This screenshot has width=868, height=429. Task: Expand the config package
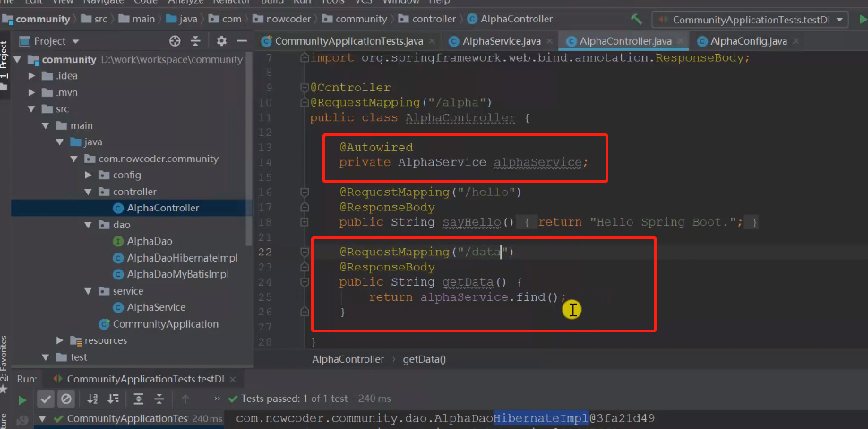89,175
